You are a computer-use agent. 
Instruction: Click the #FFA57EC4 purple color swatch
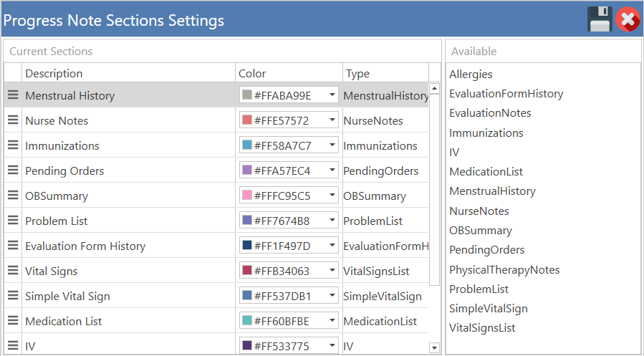click(247, 170)
